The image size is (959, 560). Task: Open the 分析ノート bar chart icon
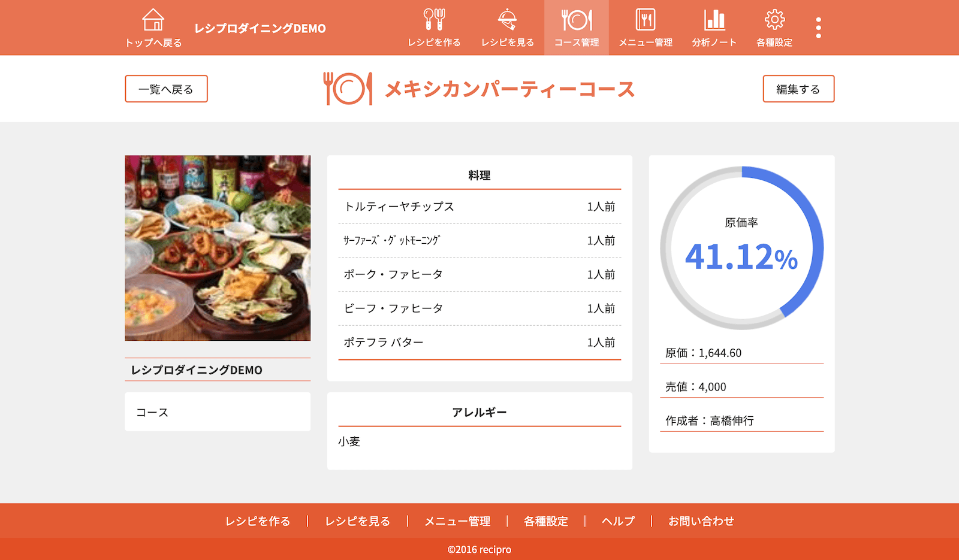click(714, 20)
